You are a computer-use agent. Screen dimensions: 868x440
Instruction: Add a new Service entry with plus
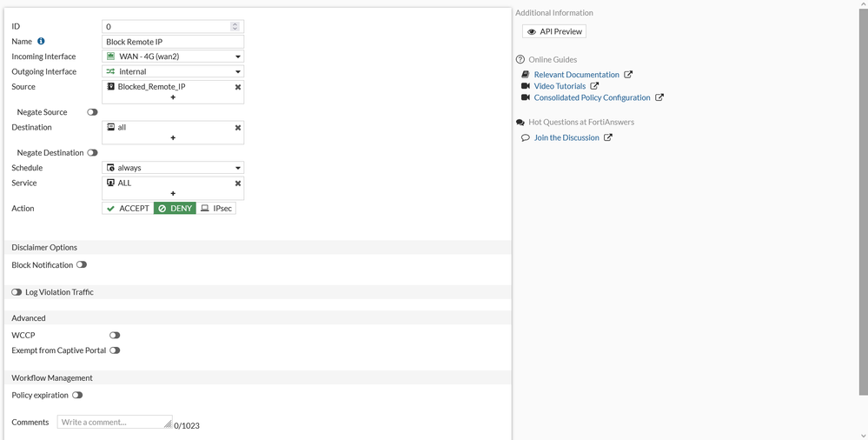[173, 194]
